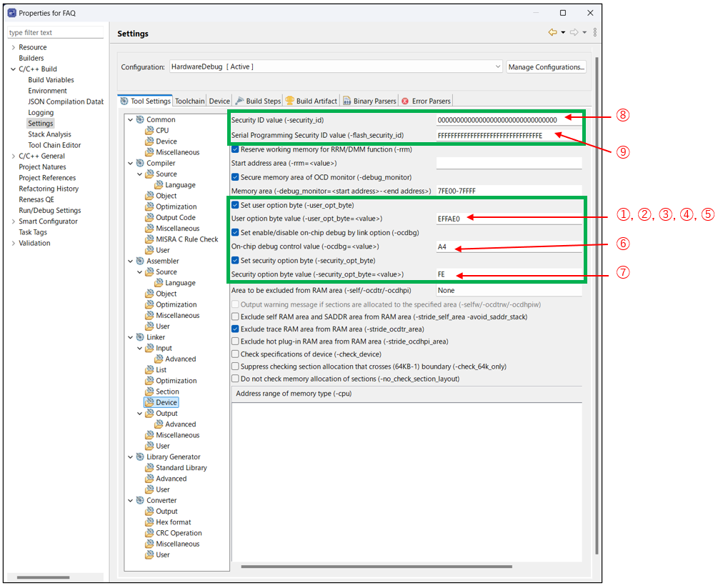718x588 pixels.
Task: Enable Check specifications of device checkbox
Action: [235, 354]
